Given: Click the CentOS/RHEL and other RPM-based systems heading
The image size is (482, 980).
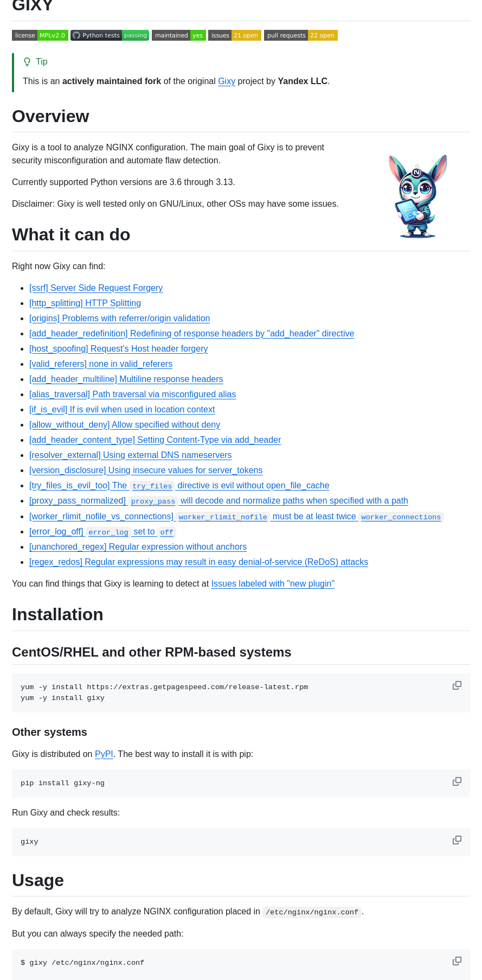Looking at the screenshot, I should point(151,652).
